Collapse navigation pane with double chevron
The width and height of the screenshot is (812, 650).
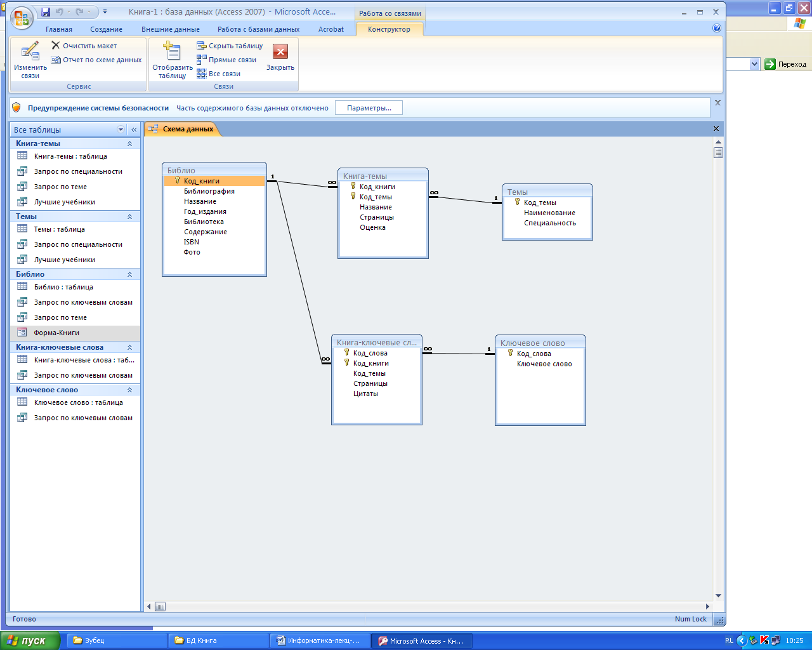(134, 129)
